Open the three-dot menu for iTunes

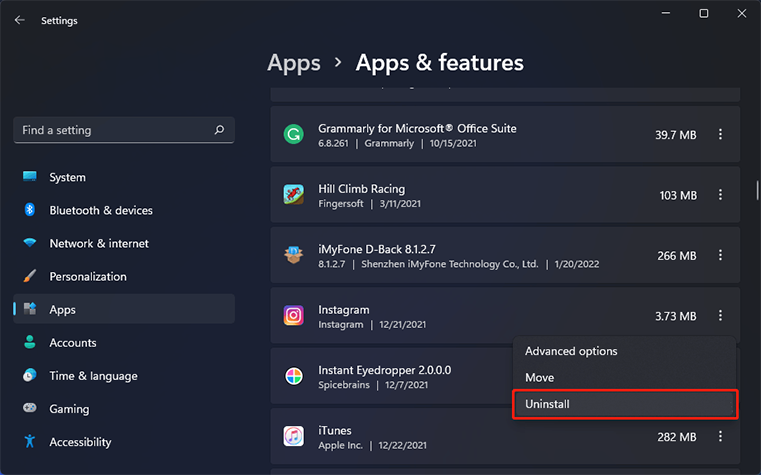coord(720,436)
